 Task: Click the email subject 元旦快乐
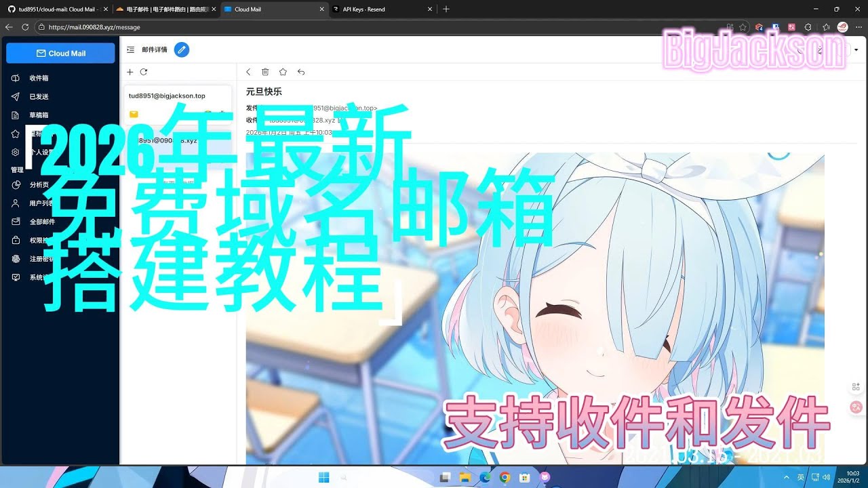264,91
